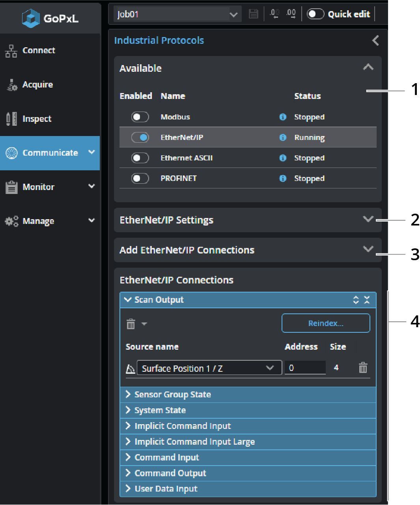This screenshot has width=420, height=505.
Task: Click the collapse-all icon in Scan Output header
Action: pos(367,300)
